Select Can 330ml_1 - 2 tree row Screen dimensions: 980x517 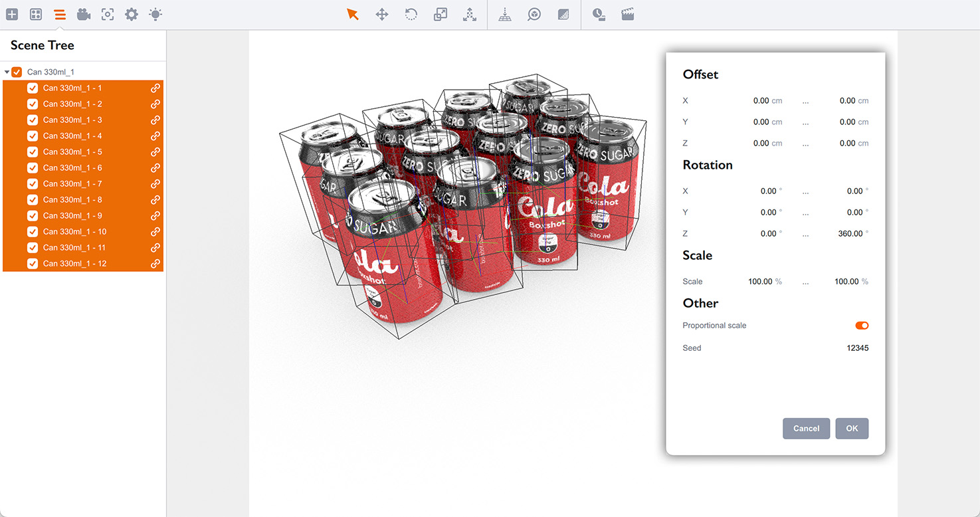(x=83, y=104)
